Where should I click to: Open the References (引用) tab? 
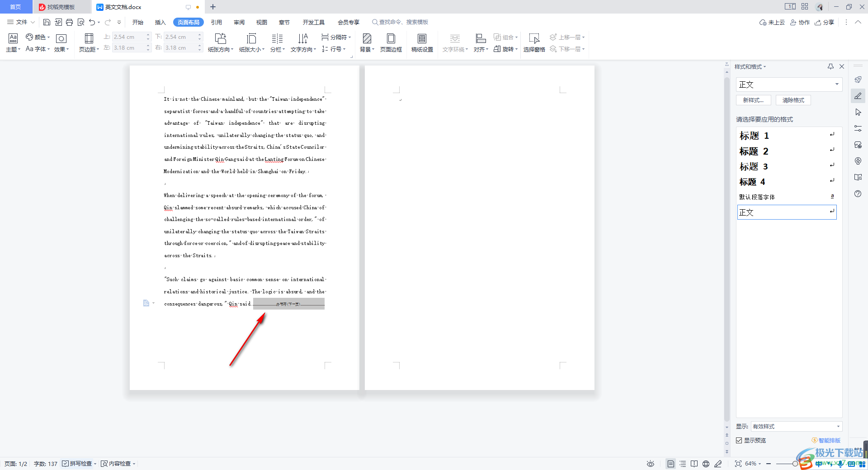pyautogui.click(x=217, y=22)
